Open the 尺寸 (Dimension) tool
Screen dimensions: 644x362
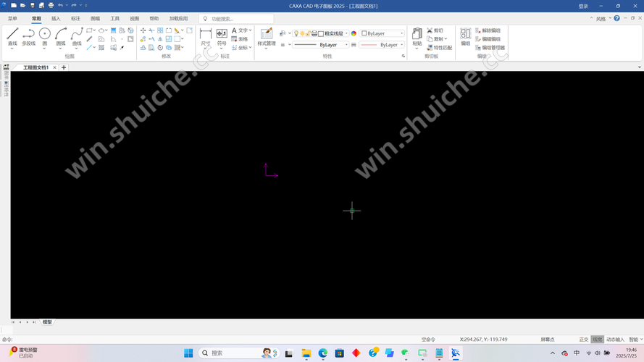205,36
